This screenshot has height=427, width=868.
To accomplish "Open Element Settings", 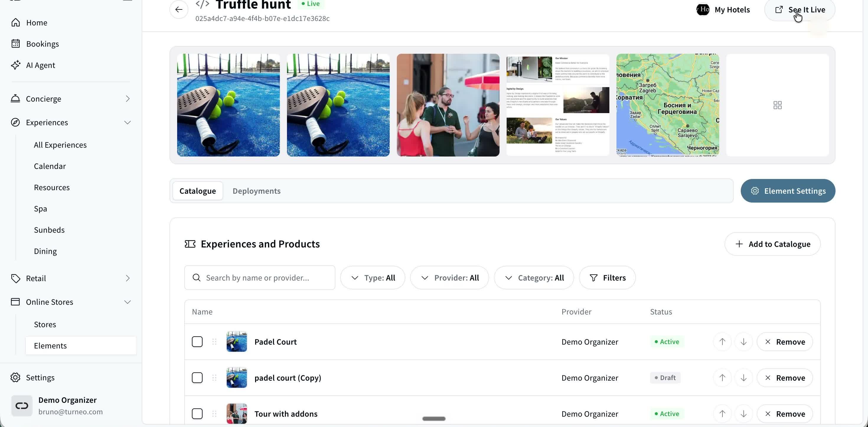I will 788,191.
